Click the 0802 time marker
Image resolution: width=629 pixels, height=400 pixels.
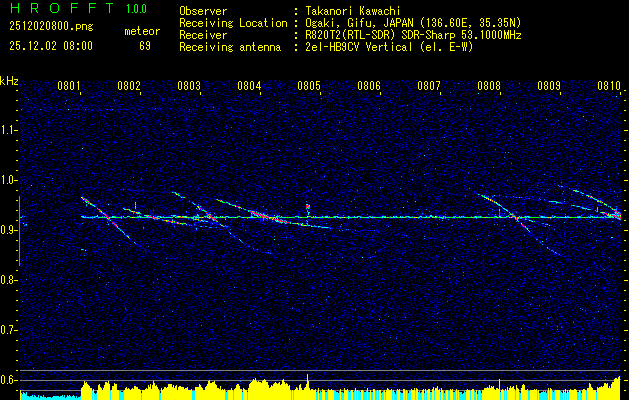(x=129, y=86)
